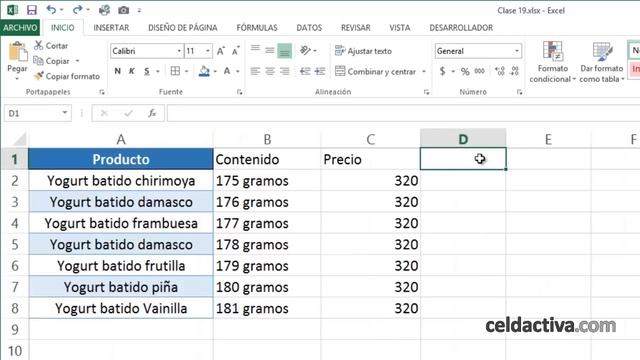The height and width of the screenshot is (360, 640).
Task: Open Alineación dialog launcher
Action: [x=426, y=92]
